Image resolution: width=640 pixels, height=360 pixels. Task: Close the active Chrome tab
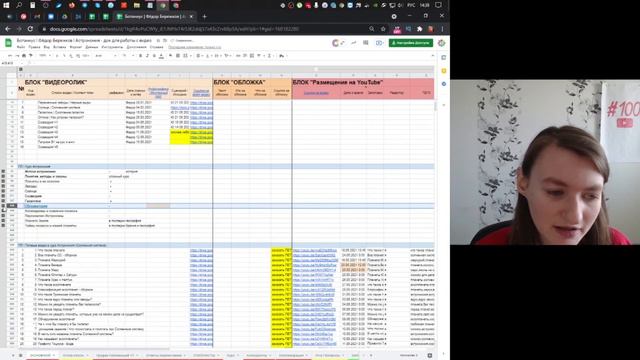[191, 16]
